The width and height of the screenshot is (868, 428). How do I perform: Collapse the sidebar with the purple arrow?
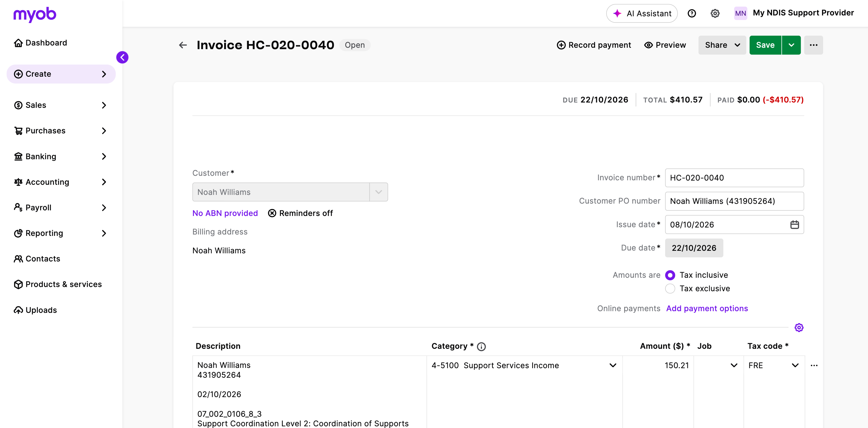coord(122,57)
